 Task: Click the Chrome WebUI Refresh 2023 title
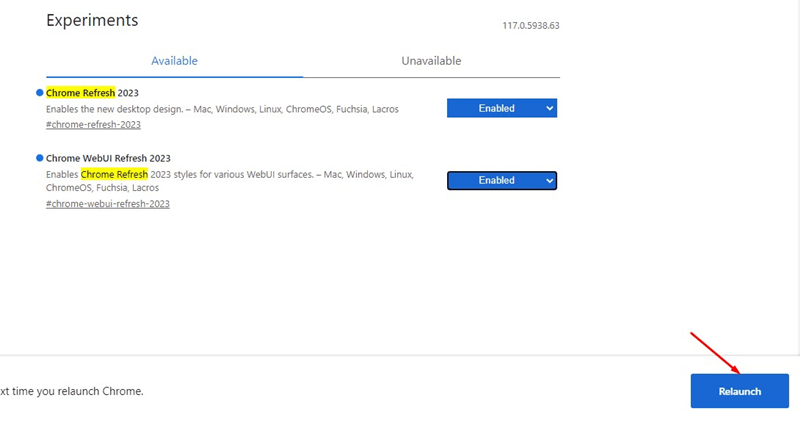coord(108,158)
